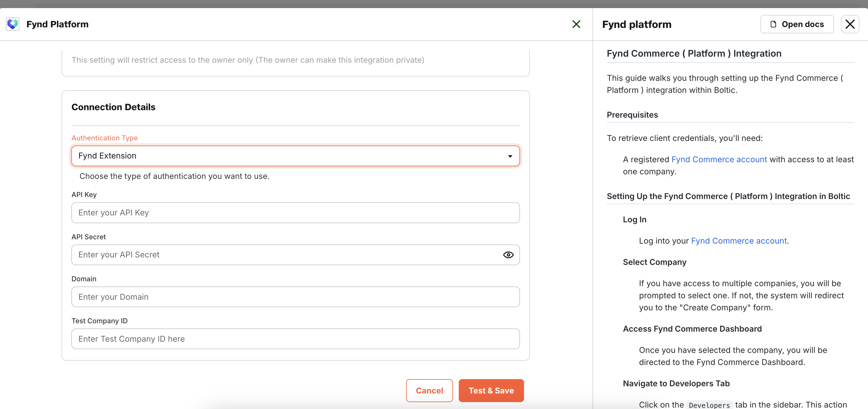Click the 'Log In' docs heading
868x409 pixels.
(634, 220)
